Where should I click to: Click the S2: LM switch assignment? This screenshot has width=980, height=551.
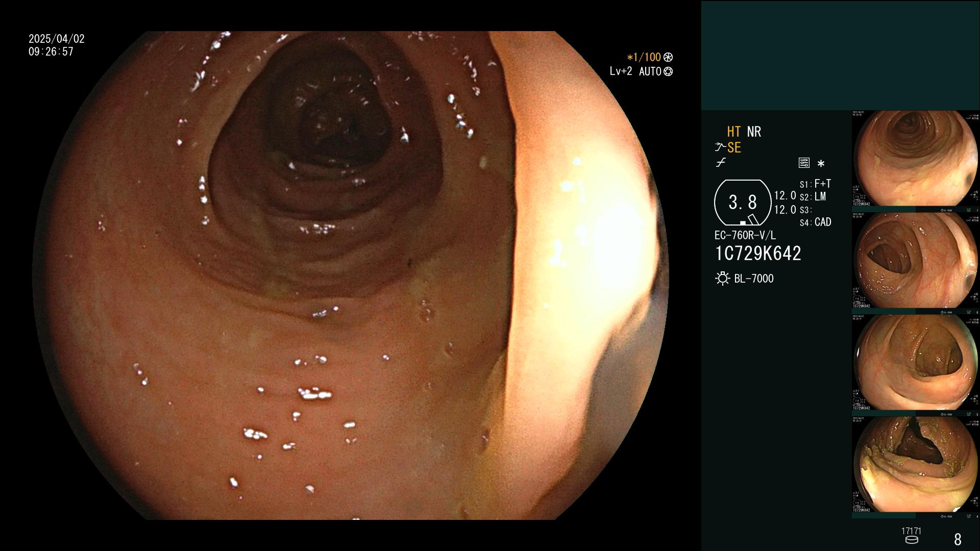pos(813,196)
